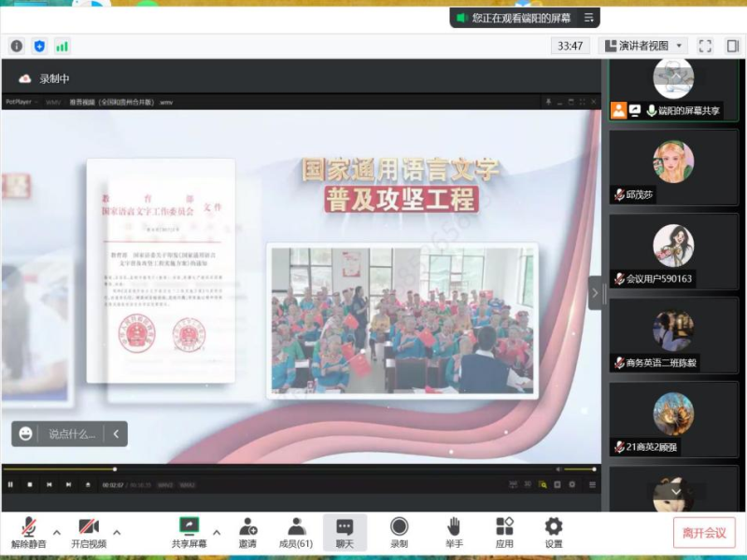Click the PotPlayer video seek bar
The height and width of the screenshot is (560, 747).
276,469
